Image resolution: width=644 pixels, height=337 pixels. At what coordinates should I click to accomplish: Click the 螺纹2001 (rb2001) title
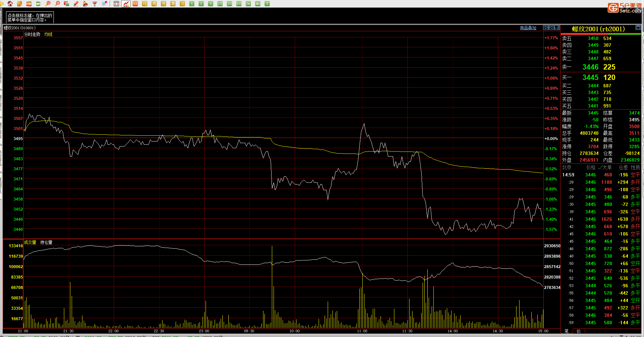tap(598, 29)
